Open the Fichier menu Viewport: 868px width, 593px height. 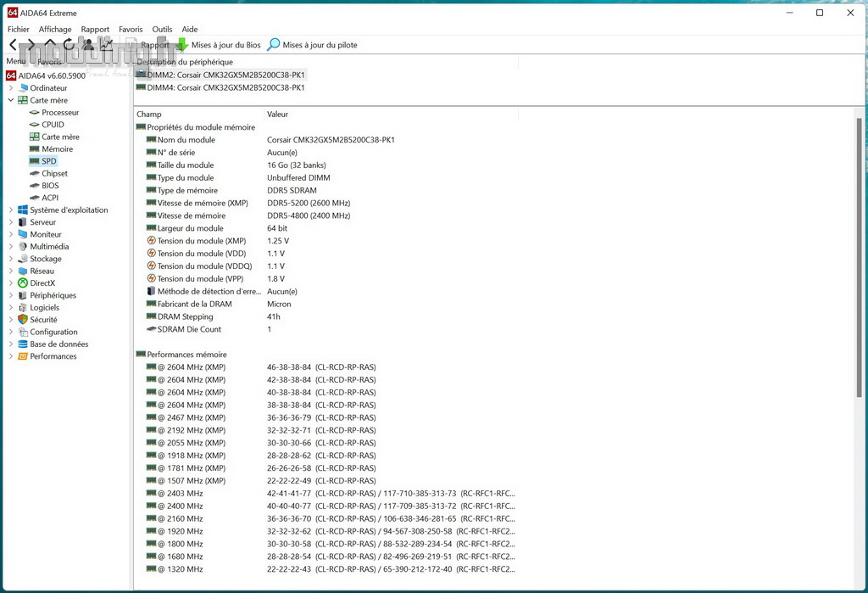tap(19, 30)
